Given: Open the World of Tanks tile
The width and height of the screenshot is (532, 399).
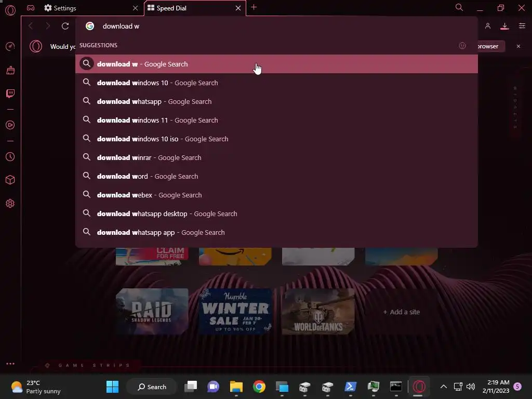Looking at the screenshot, I should [x=318, y=311].
